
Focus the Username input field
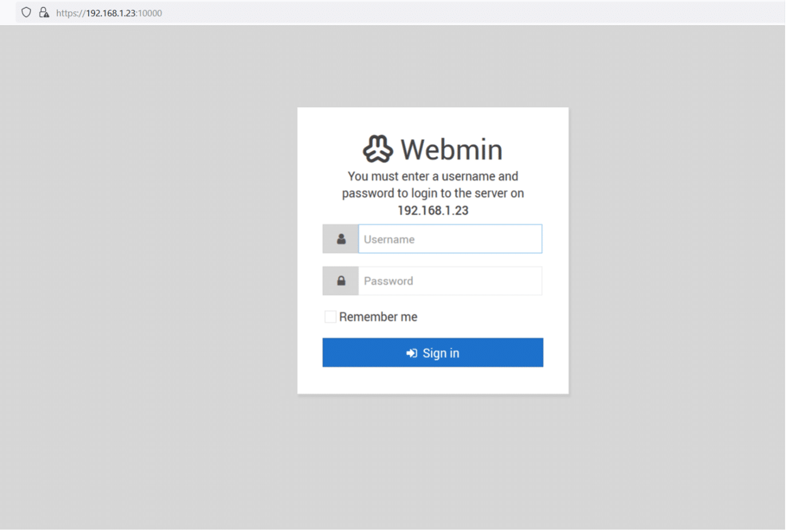[450, 239]
